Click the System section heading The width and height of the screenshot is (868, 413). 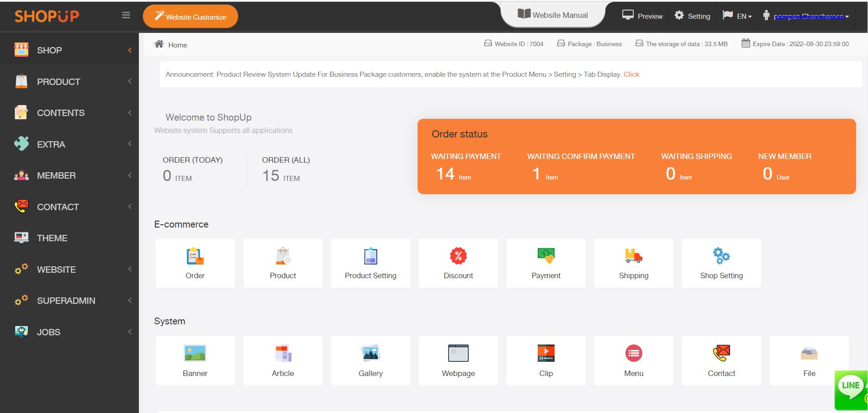[169, 321]
